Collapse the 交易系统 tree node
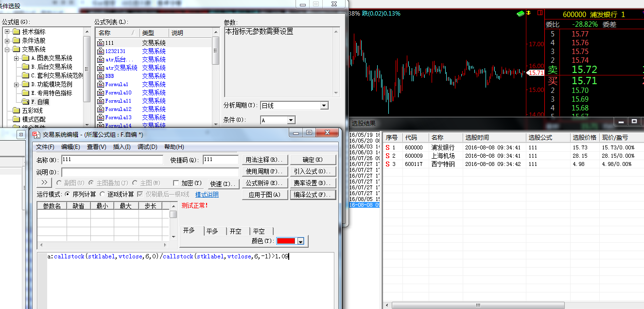This screenshot has height=309, width=644. (7, 50)
